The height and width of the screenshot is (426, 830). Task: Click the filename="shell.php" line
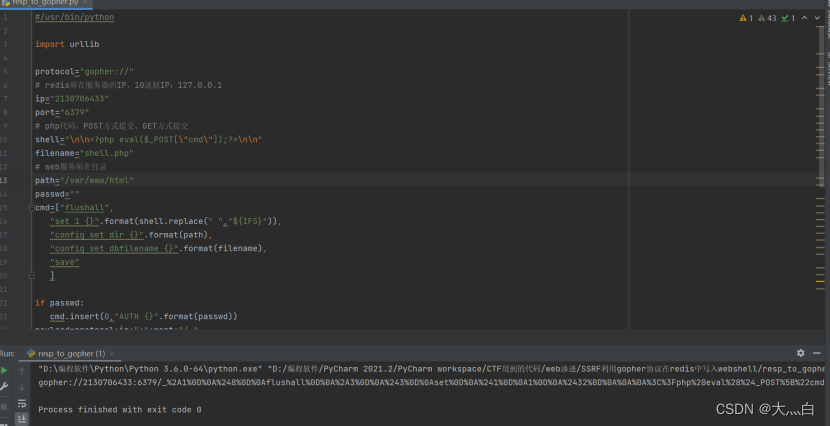(x=85, y=153)
